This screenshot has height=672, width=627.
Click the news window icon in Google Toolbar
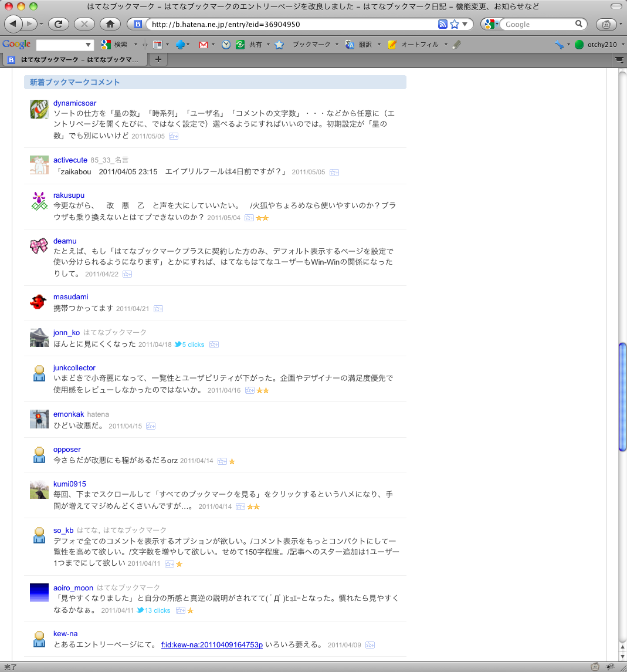(x=158, y=45)
